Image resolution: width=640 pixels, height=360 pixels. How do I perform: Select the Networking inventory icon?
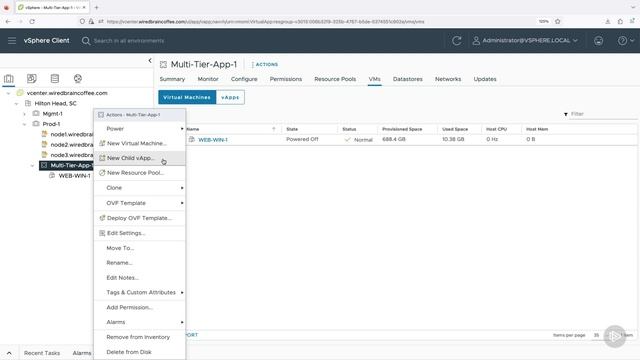[x=78, y=78]
